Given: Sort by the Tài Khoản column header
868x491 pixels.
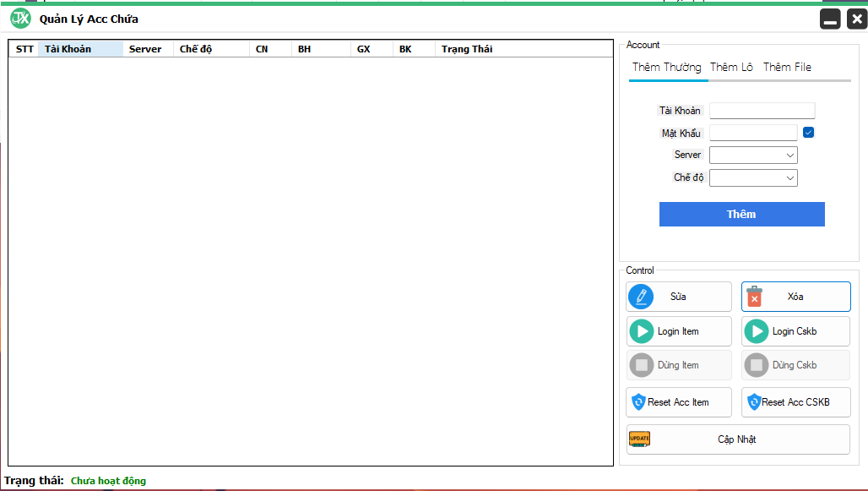Looking at the screenshot, I should [80, 49].
